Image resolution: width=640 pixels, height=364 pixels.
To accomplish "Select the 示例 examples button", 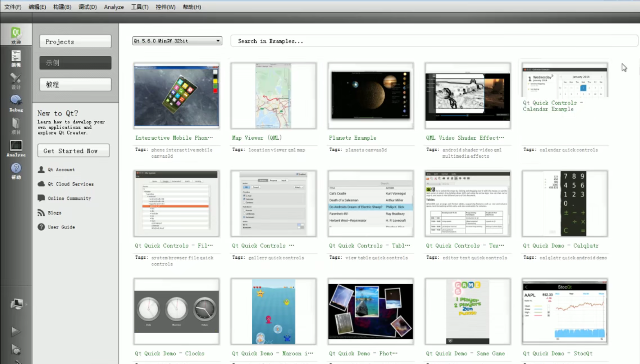I will point(75,63).
